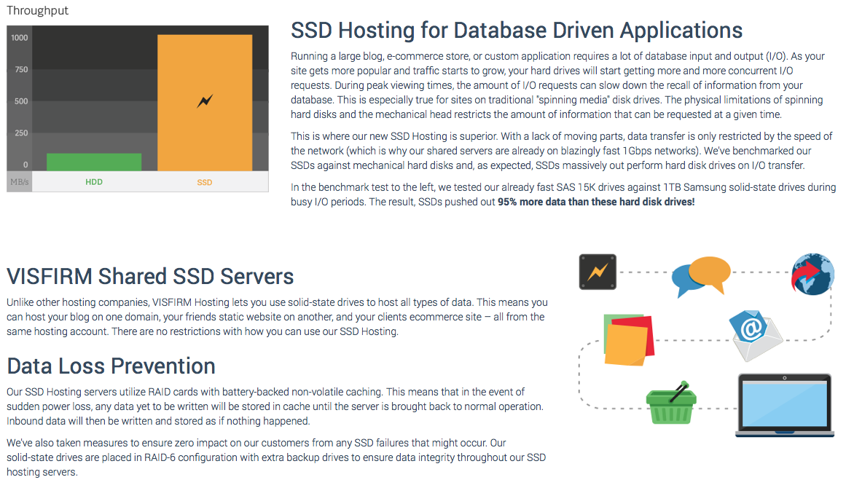Open the email envelope icon
The width and height of the screenshot is (846, 504).
tap(756, 334)
